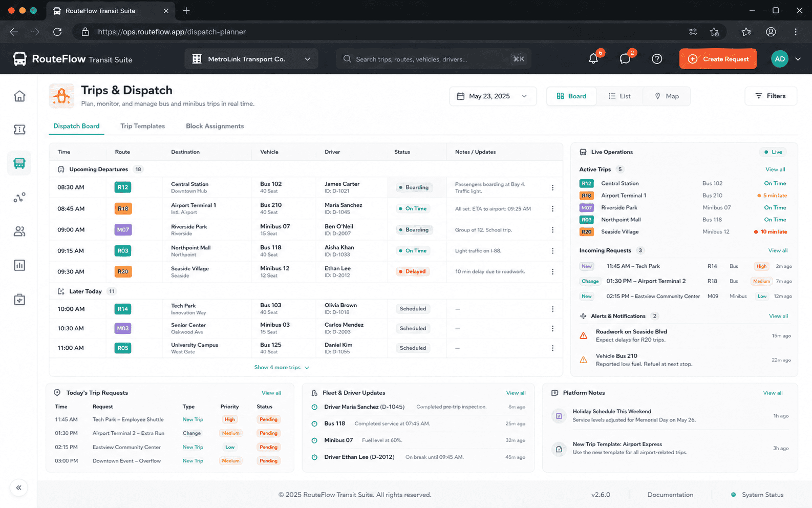This screenshot has height=508, width=812.
Task: Open the help question mark icon
Action: (x=657, y=59)
